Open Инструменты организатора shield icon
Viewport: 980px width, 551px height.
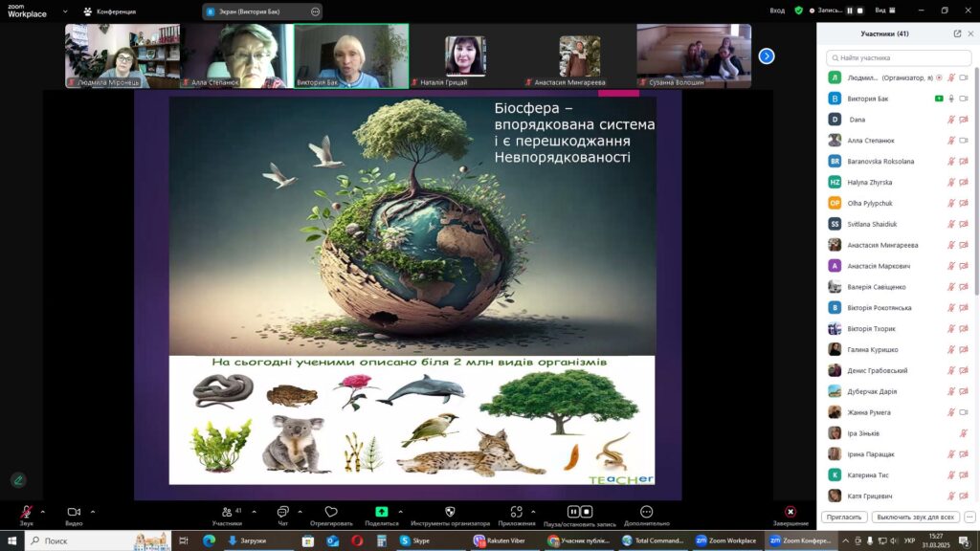tap(450, 513)
